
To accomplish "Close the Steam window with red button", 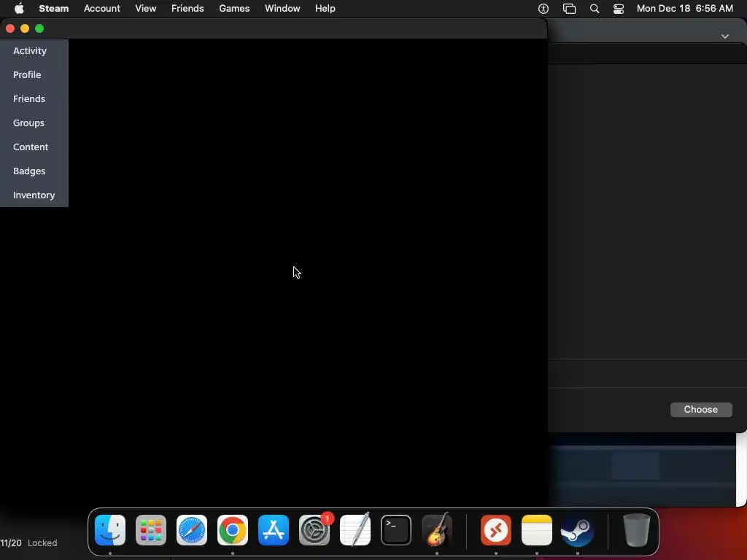I will (10, 28).
